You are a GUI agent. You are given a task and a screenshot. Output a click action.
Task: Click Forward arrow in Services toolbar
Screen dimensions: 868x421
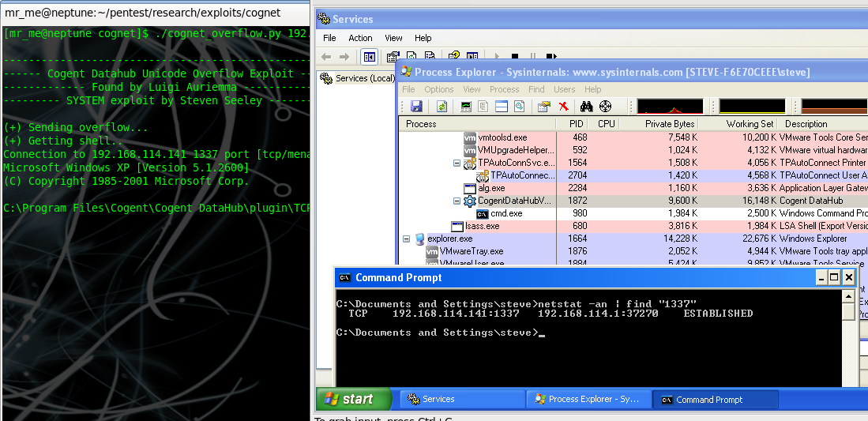(344, 57)
